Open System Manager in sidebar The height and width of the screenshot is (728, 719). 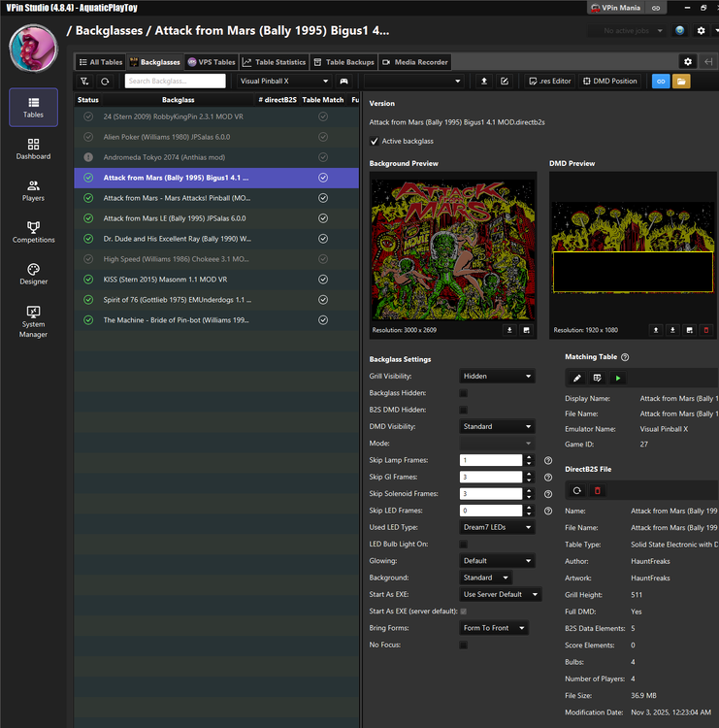click(33, 321)
